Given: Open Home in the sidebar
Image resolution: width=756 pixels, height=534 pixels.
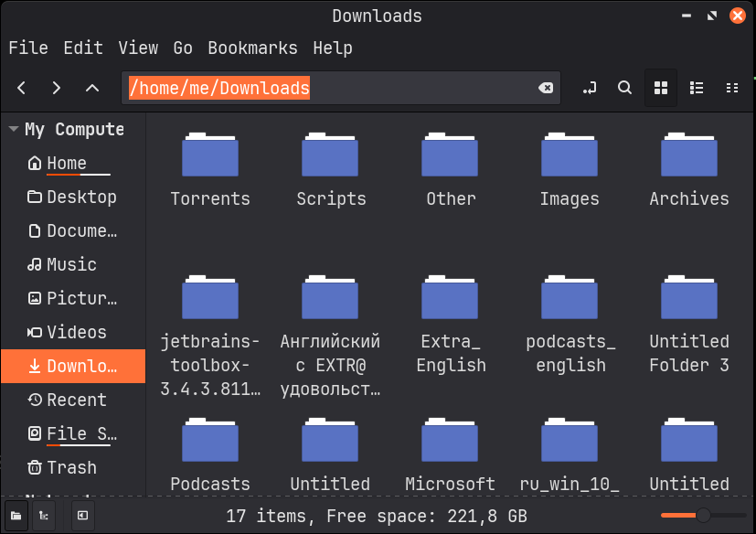Looking at the screenshot, I should coord(73,163).
